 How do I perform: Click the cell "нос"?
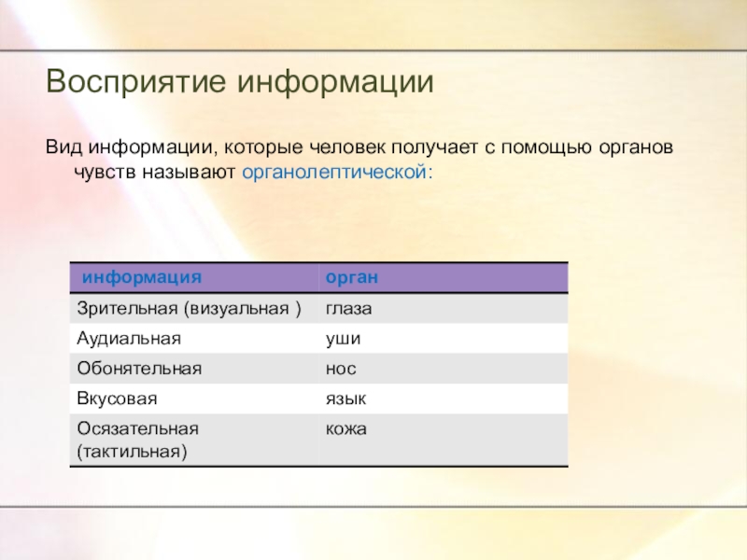[x=444, y=369]
